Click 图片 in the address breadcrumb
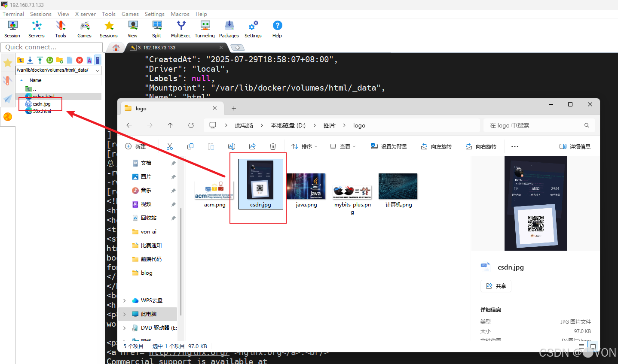This screenshot has width=618, height=364. [x=330, y=125]
